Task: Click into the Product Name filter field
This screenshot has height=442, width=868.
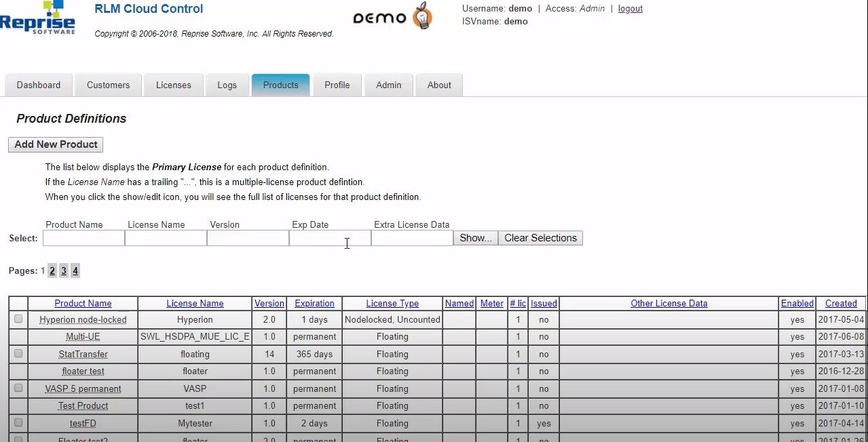Action: [83, 238]
